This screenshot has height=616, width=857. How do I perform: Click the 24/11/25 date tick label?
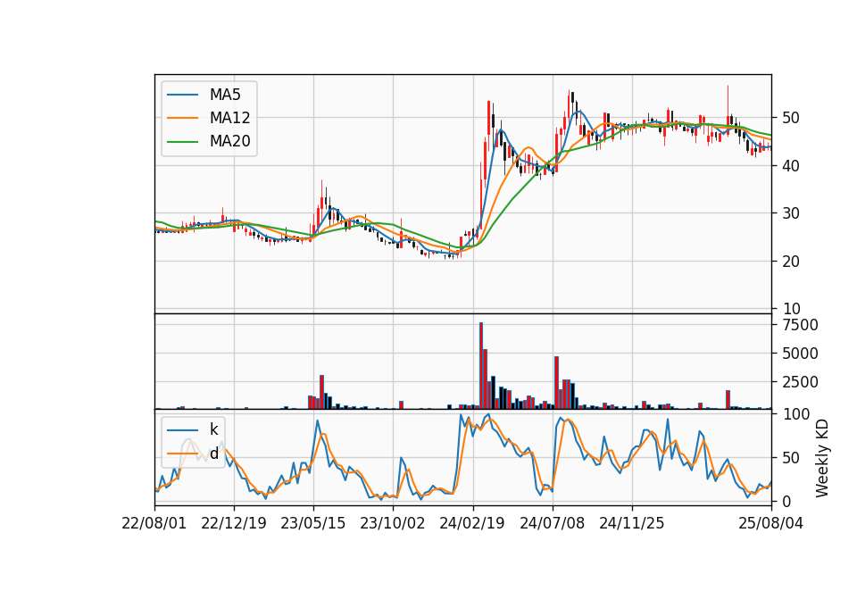click(632, 523)
